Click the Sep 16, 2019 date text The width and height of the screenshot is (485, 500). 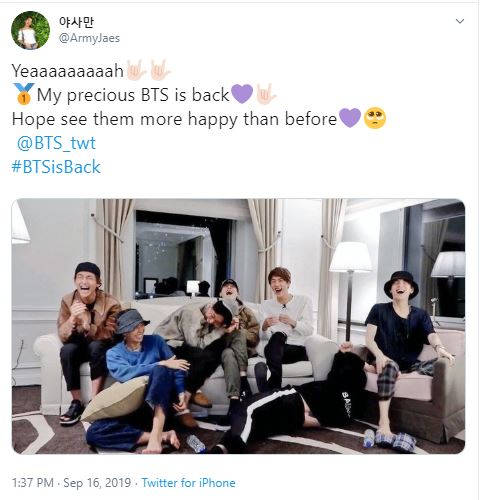(97, 483)
